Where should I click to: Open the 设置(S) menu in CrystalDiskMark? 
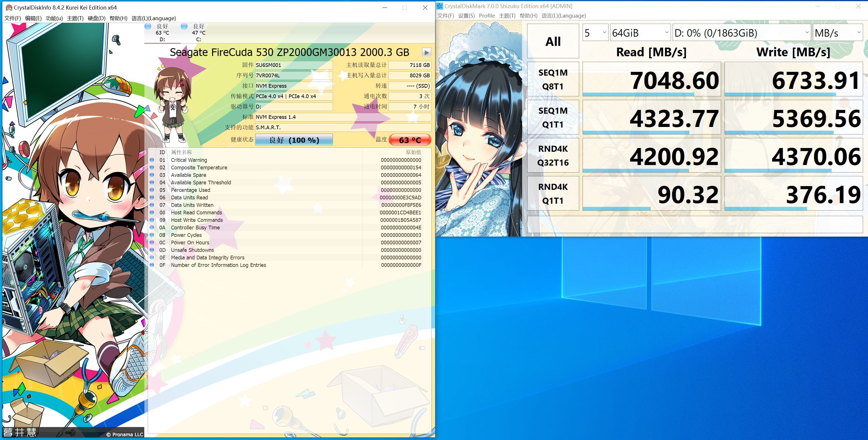(x=466, y=16)
